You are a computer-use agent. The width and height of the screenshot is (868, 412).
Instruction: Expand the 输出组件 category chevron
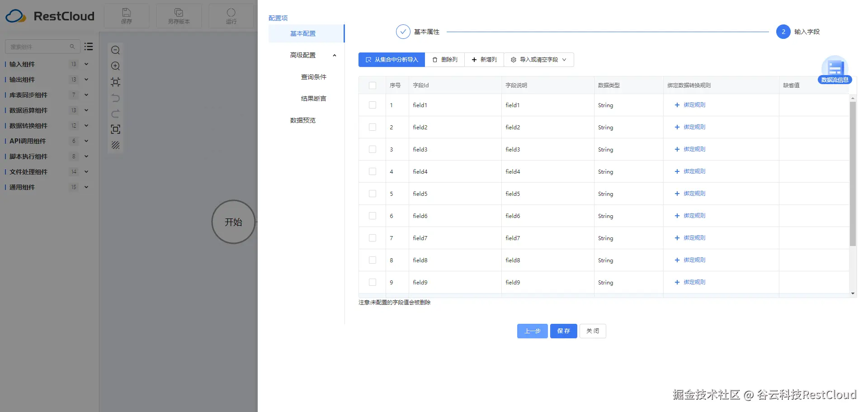86,80
